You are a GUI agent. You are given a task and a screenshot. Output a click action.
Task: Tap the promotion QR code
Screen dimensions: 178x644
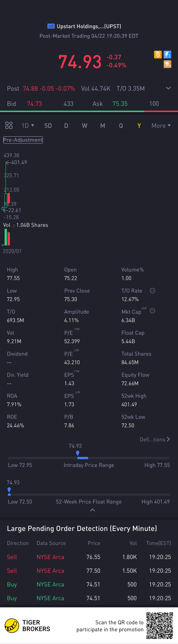coord(160,625)
